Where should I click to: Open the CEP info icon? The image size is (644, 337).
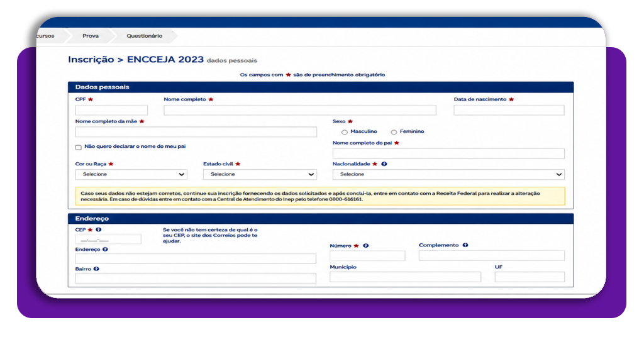(99, 229)
